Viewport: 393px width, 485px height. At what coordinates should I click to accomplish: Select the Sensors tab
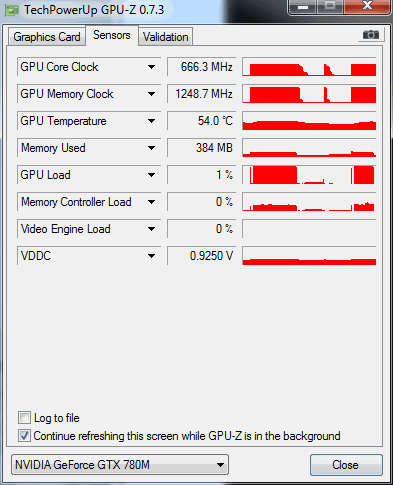pyautogui.click(x=112, y=35)
